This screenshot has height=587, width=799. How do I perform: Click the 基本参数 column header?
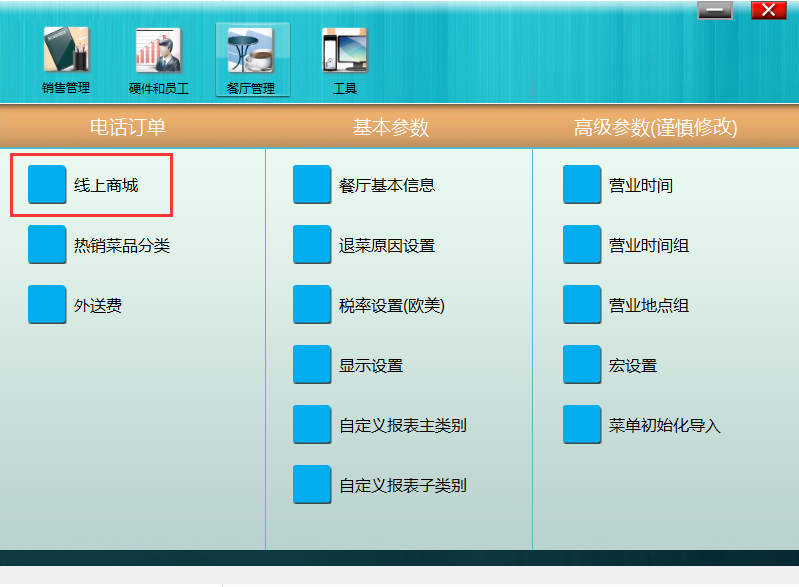[x=391, y=127]
